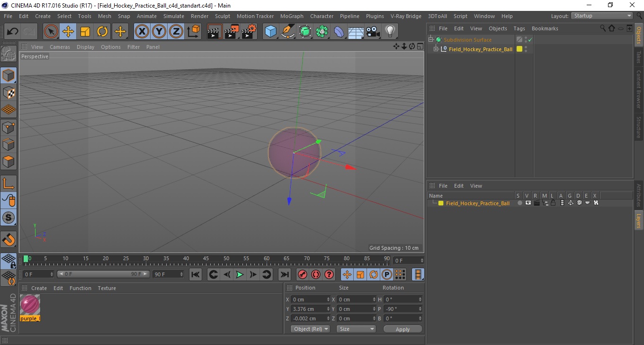Toggle Subdivision Surface enable checkmark
The width and height of the screenshot is (644, 345).
[531, 40]
